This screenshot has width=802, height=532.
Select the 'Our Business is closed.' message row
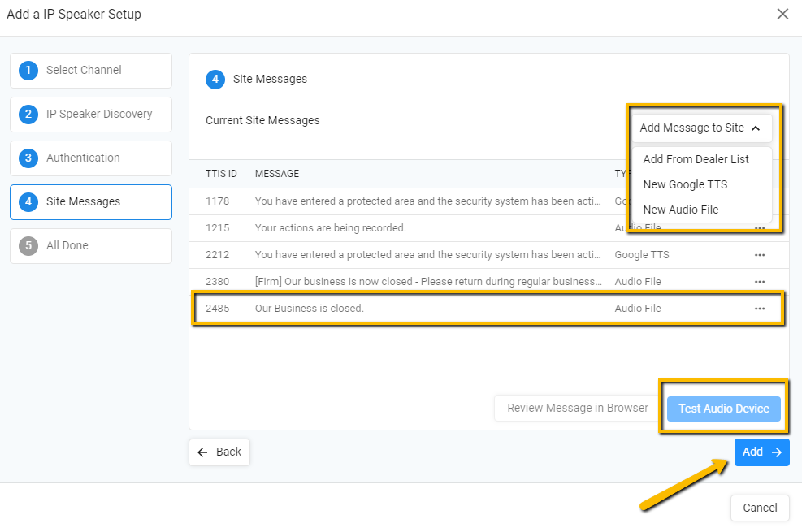[406, 309]
